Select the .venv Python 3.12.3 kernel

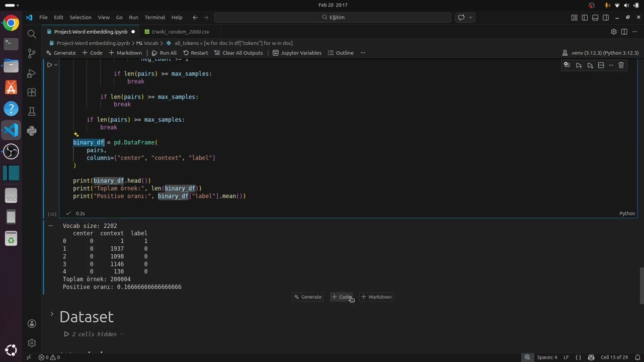click(600, 53)
